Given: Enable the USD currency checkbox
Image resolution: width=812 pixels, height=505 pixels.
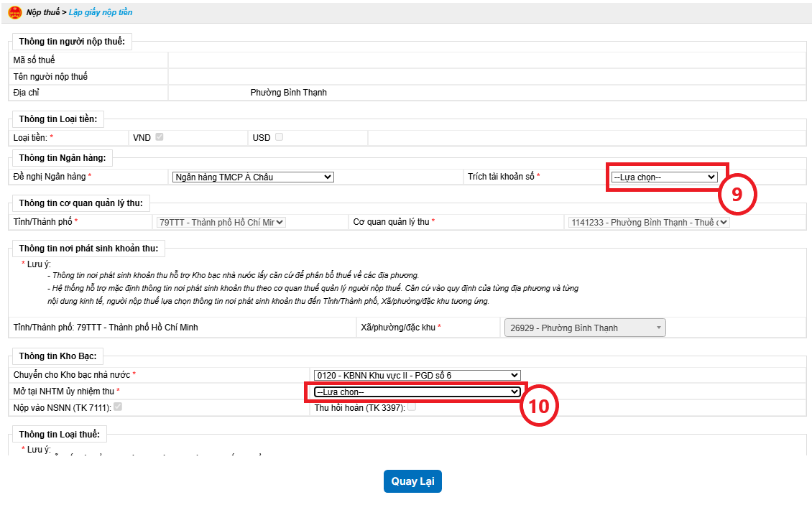Looking at the screenshot, I should 279,136.
